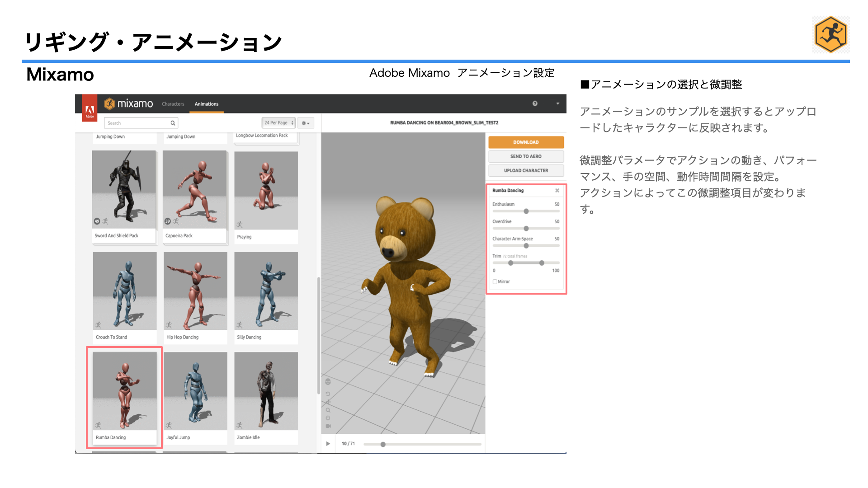Select the Silly Dancing thumbnail

[266, 291]
